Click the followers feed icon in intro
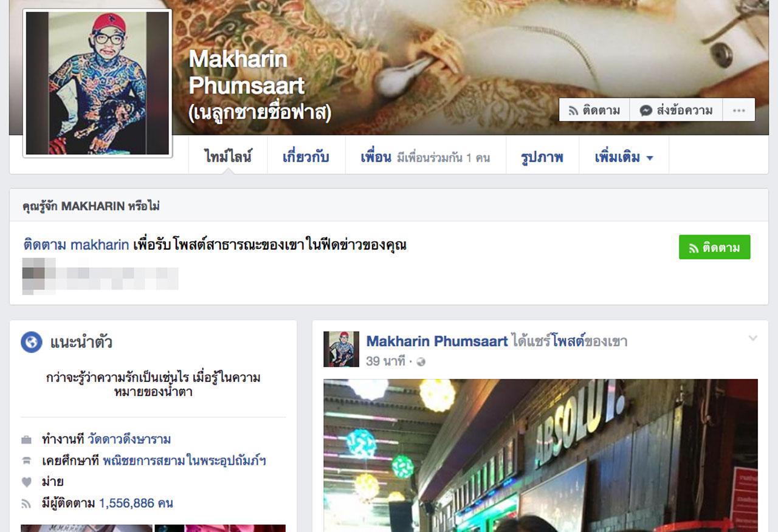 26,503
